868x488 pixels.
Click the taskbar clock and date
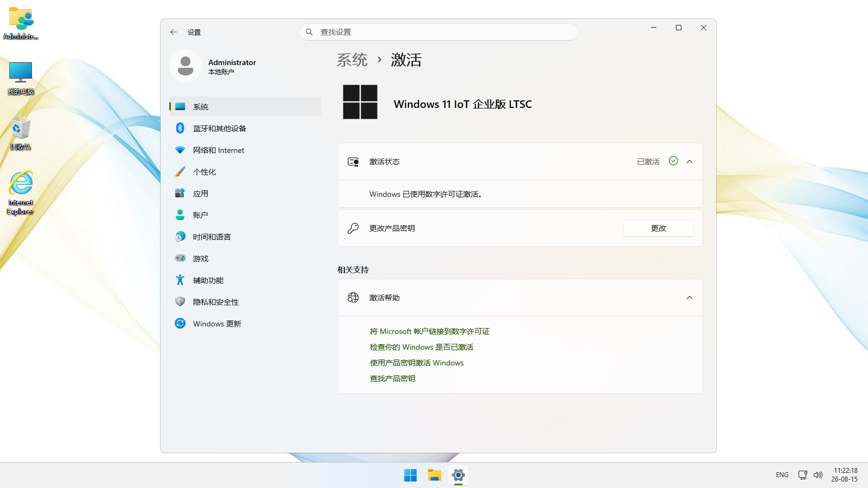point(845,475)
